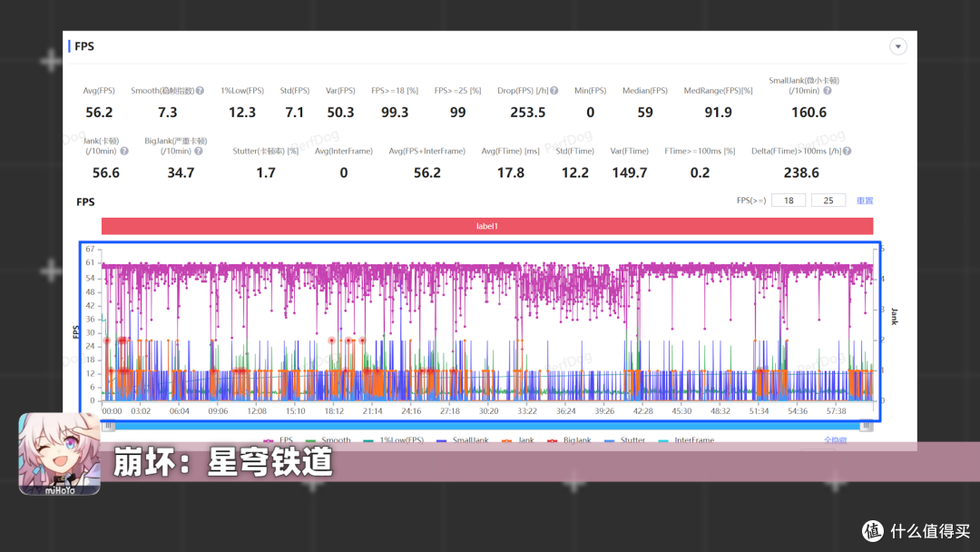The height and width of the screenshot is (552, 980).
Task: Open help icon next to Drop(FPS)
Action: 554,91
